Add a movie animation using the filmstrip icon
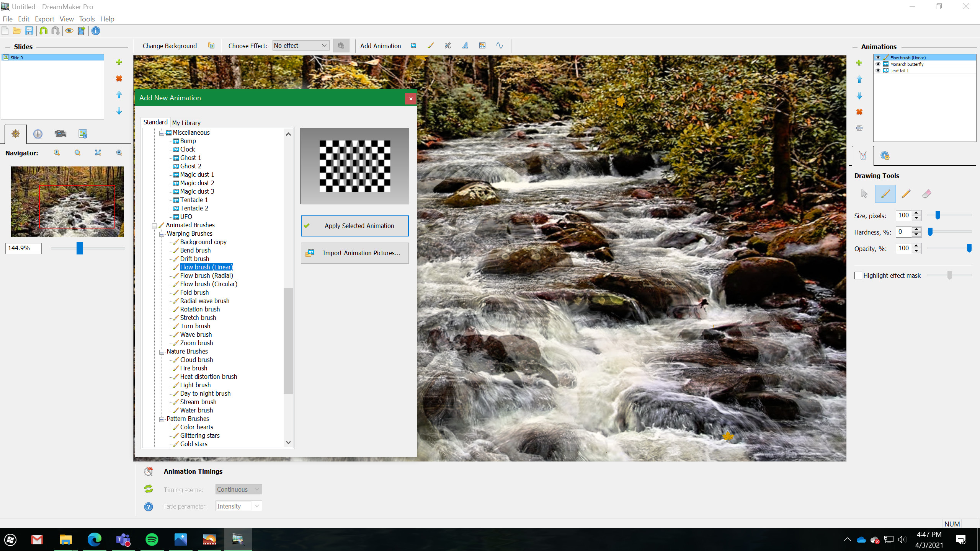Viewport: 980px width, 551px height. coord(413,46)
